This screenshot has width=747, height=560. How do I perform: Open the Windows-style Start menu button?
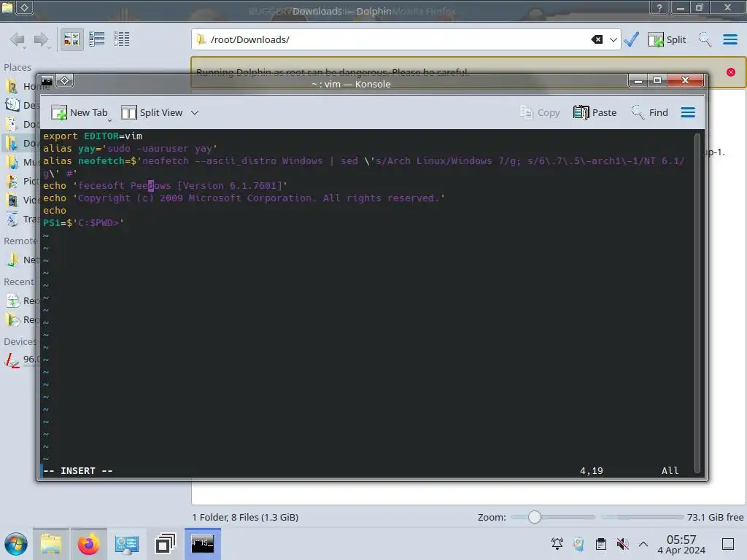point(16,544)
